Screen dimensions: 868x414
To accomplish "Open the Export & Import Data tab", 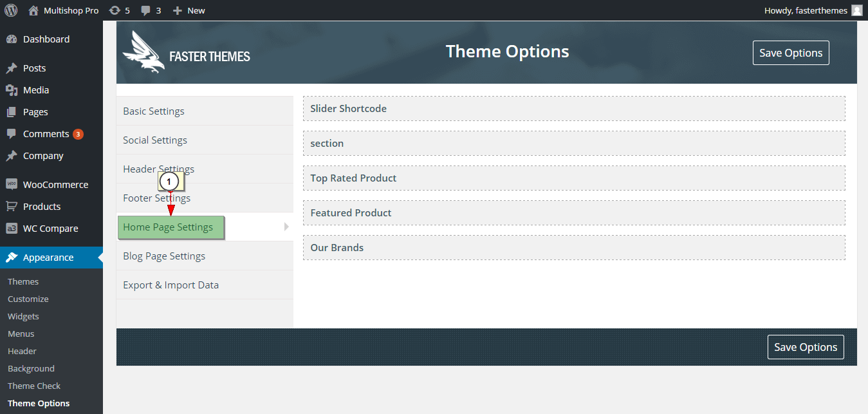I will coord(205,285).
